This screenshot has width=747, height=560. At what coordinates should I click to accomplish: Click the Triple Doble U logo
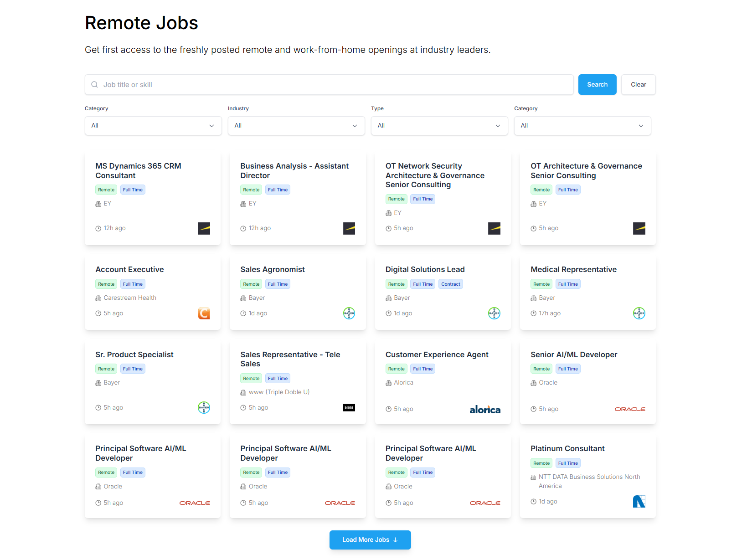coord(349,408)
